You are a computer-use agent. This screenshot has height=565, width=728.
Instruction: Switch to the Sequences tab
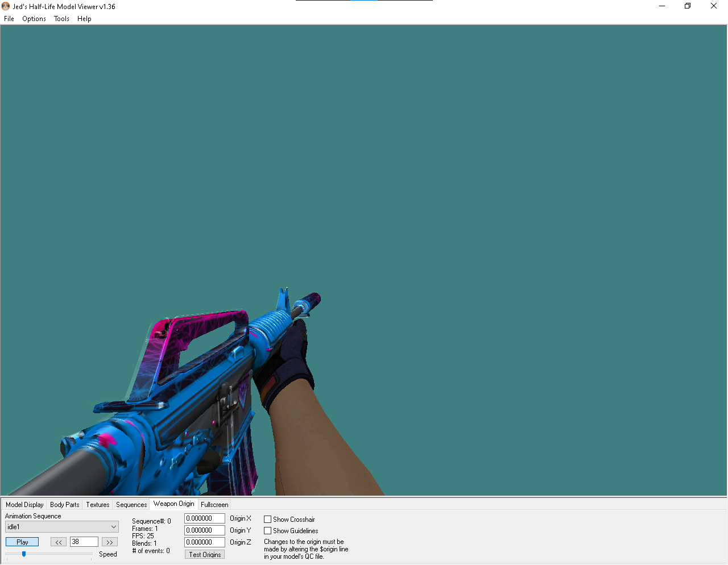click(131, 505)
